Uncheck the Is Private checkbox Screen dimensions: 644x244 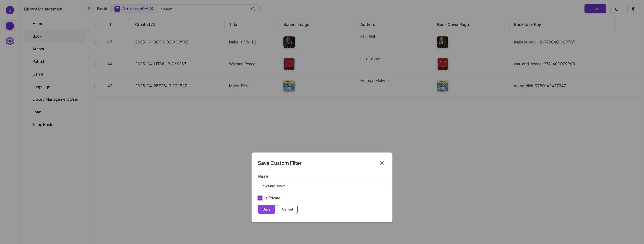click(260, 198)
